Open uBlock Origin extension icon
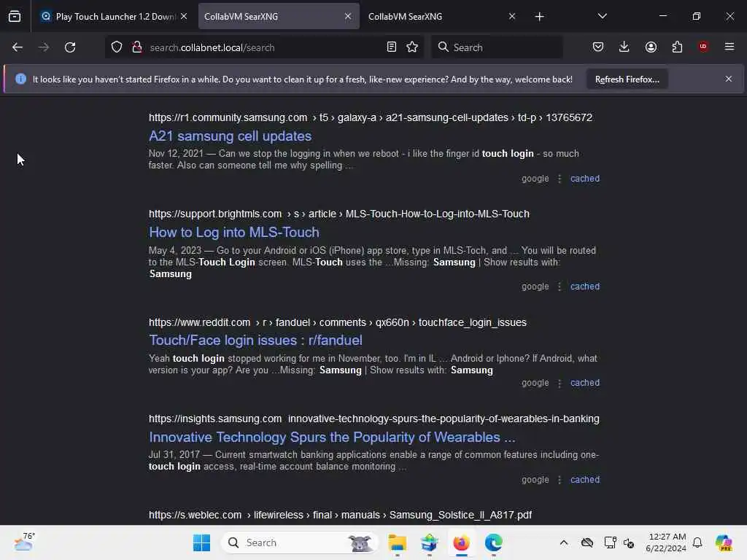Image resolution: width=747 pixels, height=560 pixels. point(703,47)
